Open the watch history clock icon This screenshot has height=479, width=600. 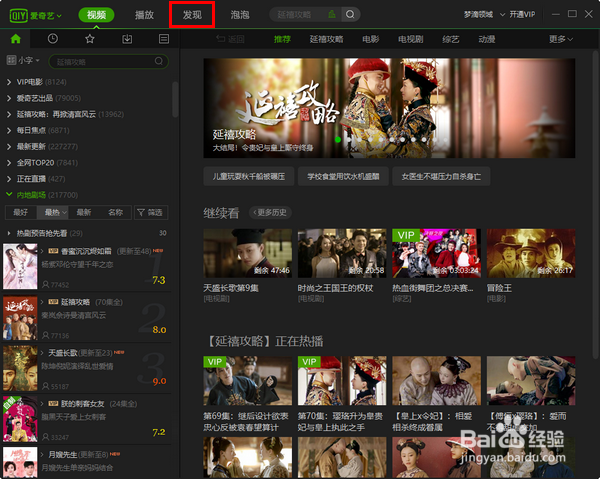click(53, 39)
